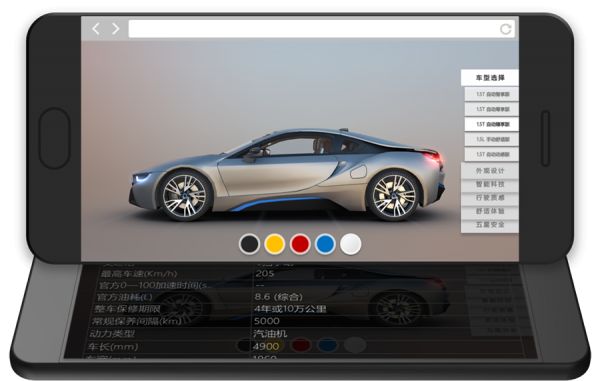Select the first 1.5T model under 车型选择
The height and width of the screenshot is (381, 600).
492,94
